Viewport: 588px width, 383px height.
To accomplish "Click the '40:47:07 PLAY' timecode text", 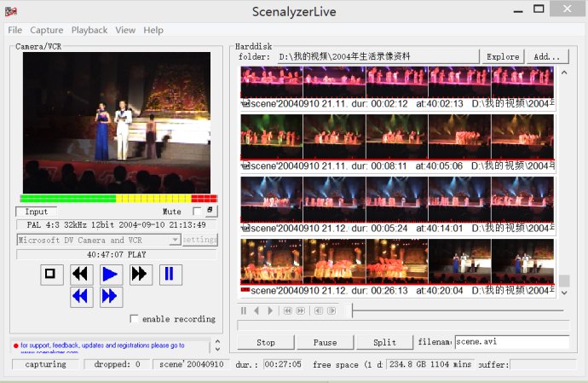I will 116,254.
